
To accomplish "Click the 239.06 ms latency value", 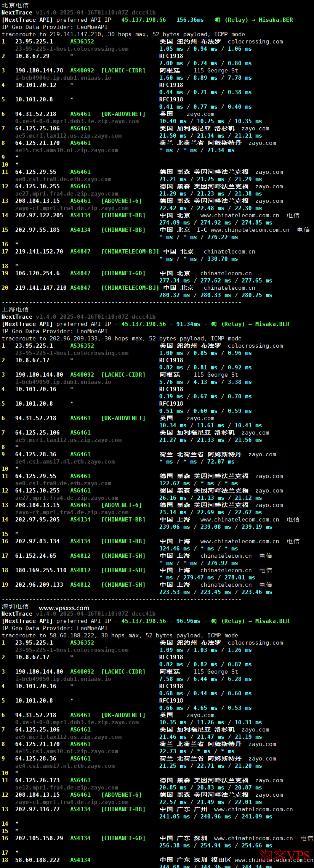I will click(175, 527).
